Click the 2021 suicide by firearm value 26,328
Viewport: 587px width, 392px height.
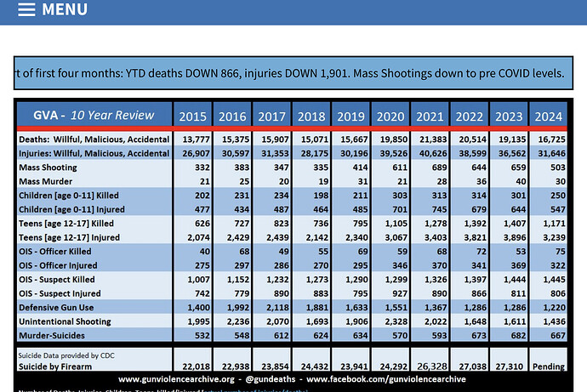[x=432, y=366]
